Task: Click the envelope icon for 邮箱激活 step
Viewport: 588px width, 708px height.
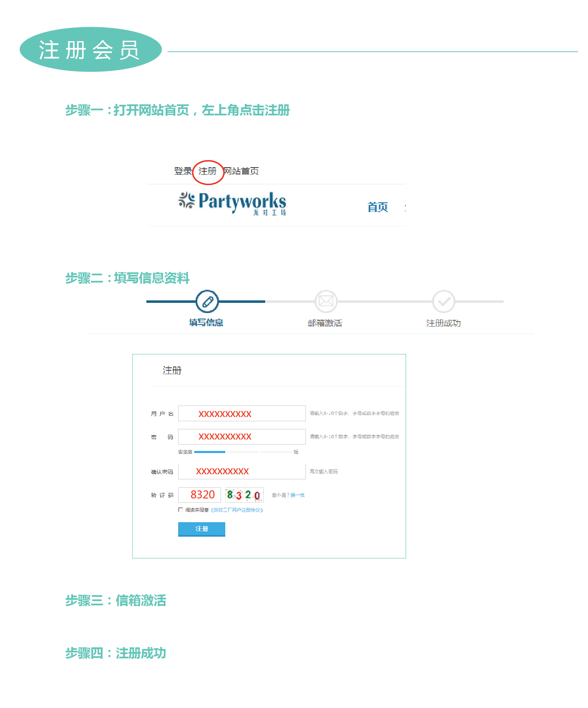Action: [326, 302]
